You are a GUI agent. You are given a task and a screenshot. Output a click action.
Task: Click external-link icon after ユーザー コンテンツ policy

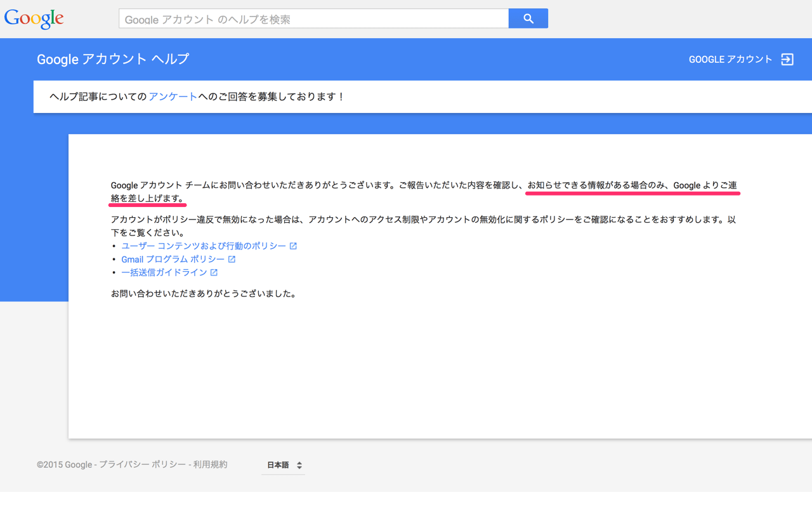pos(293,246)
